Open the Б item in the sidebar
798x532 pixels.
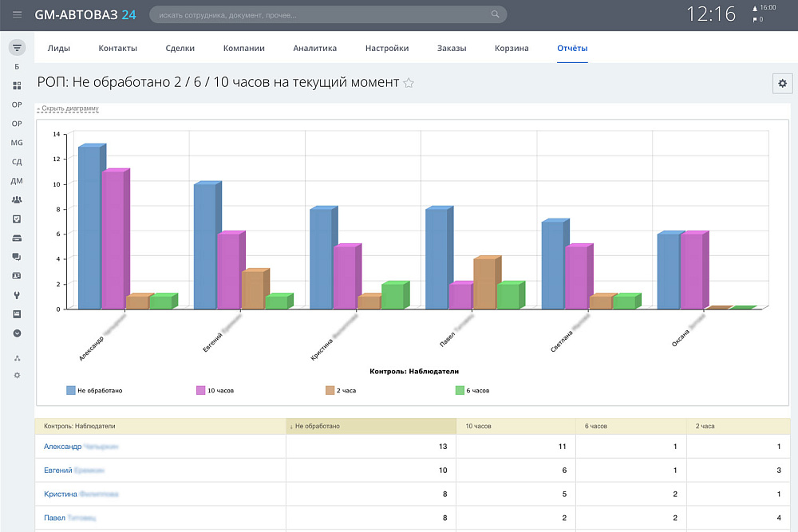point(17,67)
